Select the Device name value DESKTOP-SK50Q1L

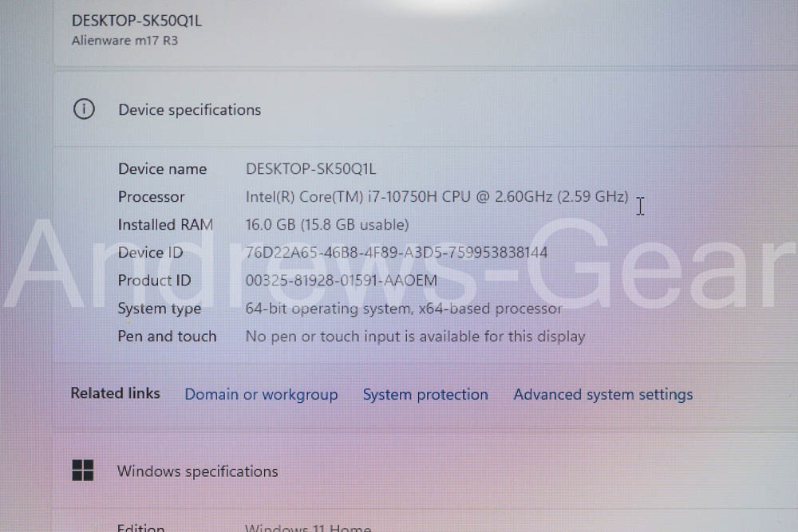pos(311,169)
